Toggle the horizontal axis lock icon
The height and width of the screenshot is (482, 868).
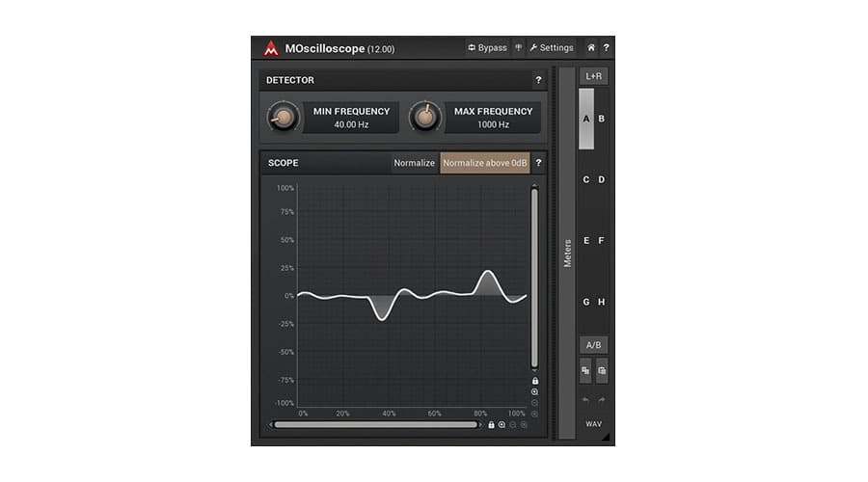(x=491, y=425)
